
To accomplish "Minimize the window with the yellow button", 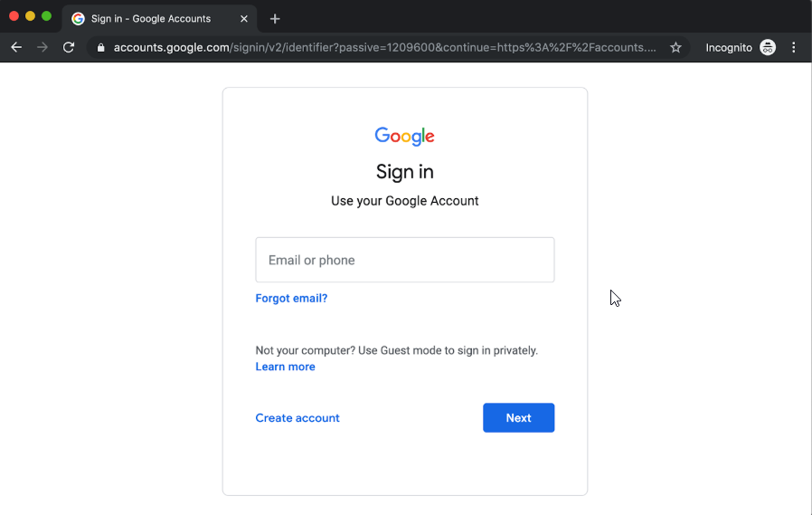I will pos(31,16).
